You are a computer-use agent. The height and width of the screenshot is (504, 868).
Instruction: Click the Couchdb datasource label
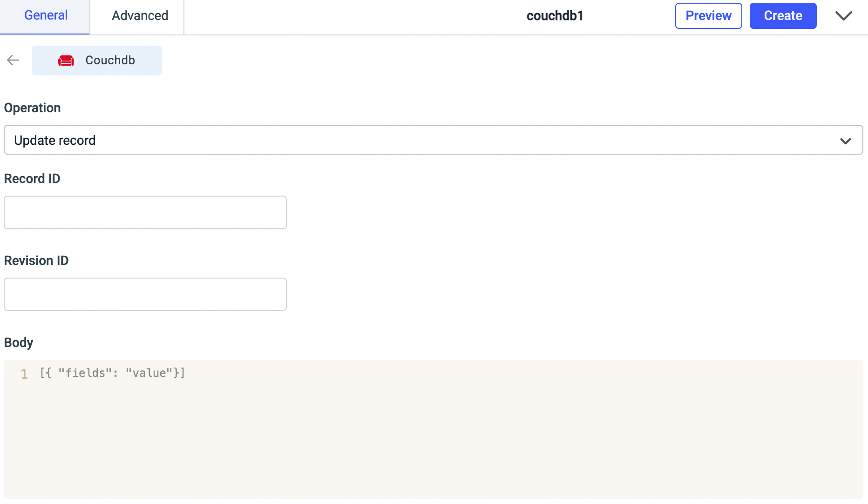(x=110, y=61)
